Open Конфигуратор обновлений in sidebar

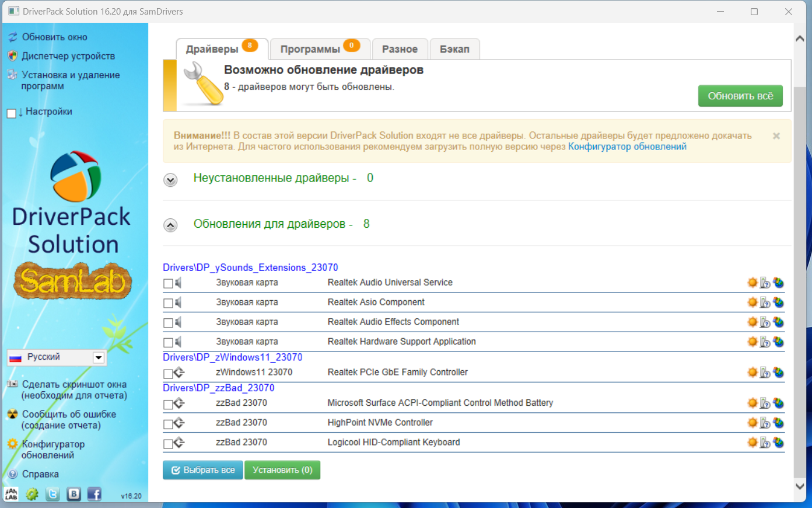coord(52,450)
